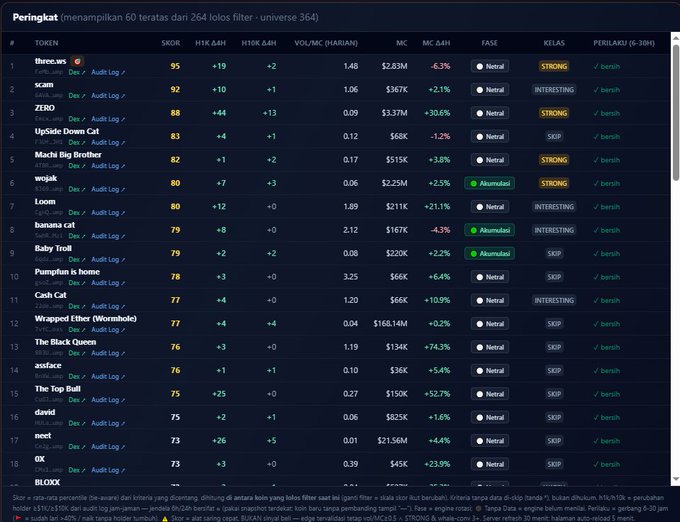Click scroll down arrow of table scrollbar

676,479
